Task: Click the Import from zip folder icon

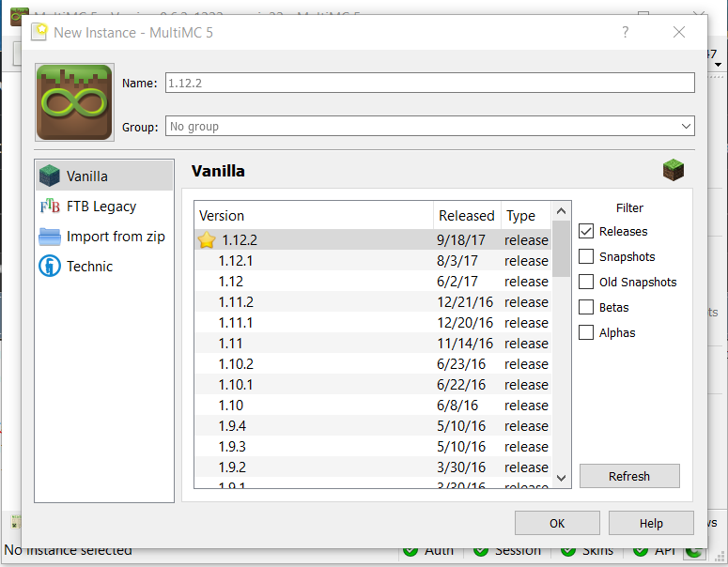Action: click(50, 237)
